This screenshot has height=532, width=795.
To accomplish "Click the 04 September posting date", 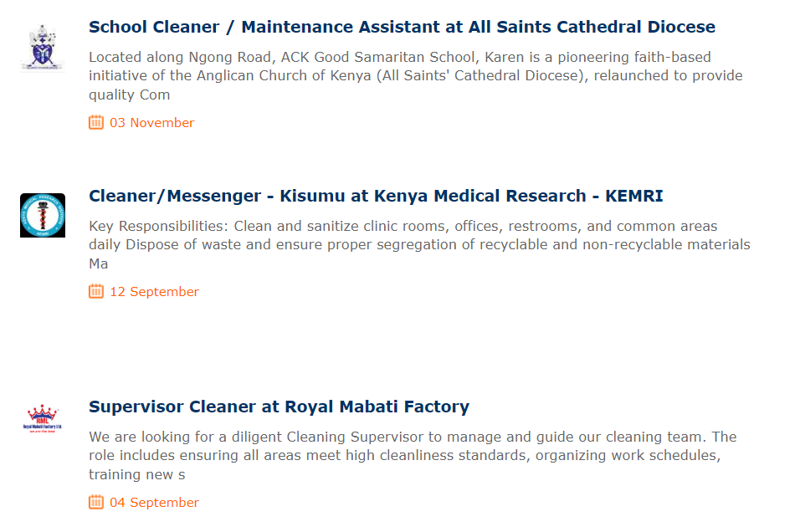I will pyautogui.click(x=154, y=503).
